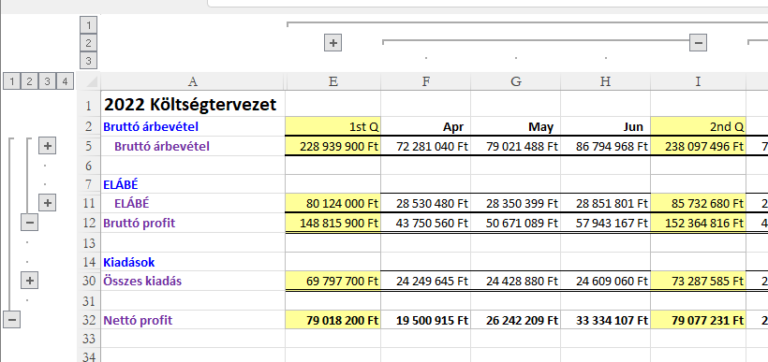Select the 'Apr' header cell
The width and height of the screenshot is (768, 362).
426,127
